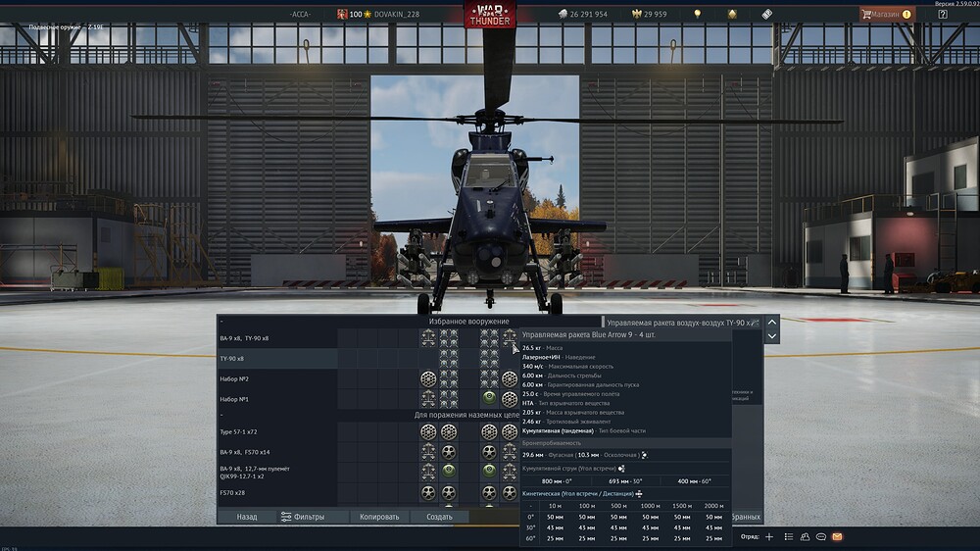This screenshot has height=551, width=980.
Task: Select TY-90 on inner right pylon in 'BA-9 x8, TY-90 x8' row
Action: tap(489, 338)
